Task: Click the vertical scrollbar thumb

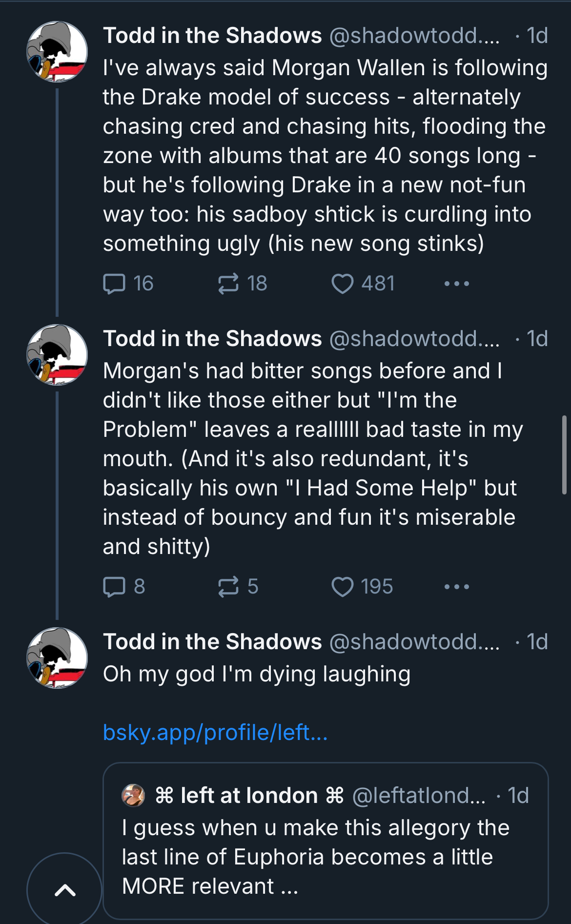Action: (564, 454)
